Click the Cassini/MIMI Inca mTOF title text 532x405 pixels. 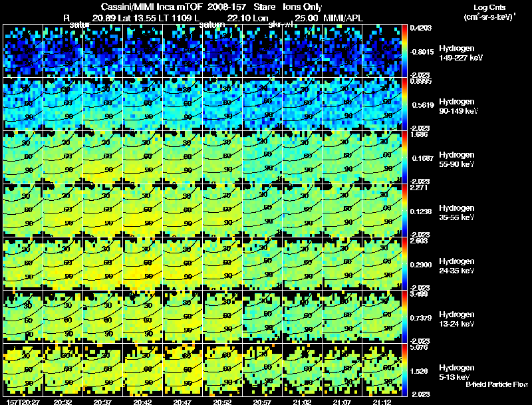(x=152, y=7)
